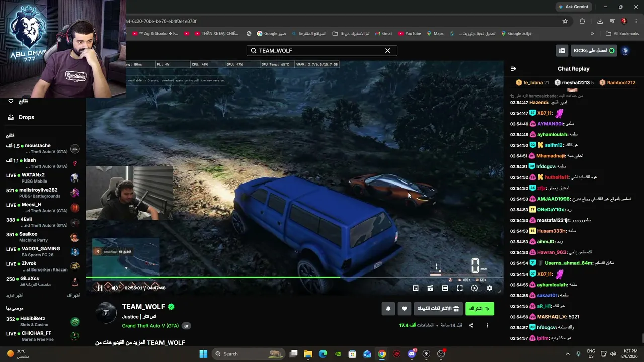Image resolution: width=644 pixels, height=362 pixels.
Task: Open the user profile avatar menu
Action: coord(625,51)
